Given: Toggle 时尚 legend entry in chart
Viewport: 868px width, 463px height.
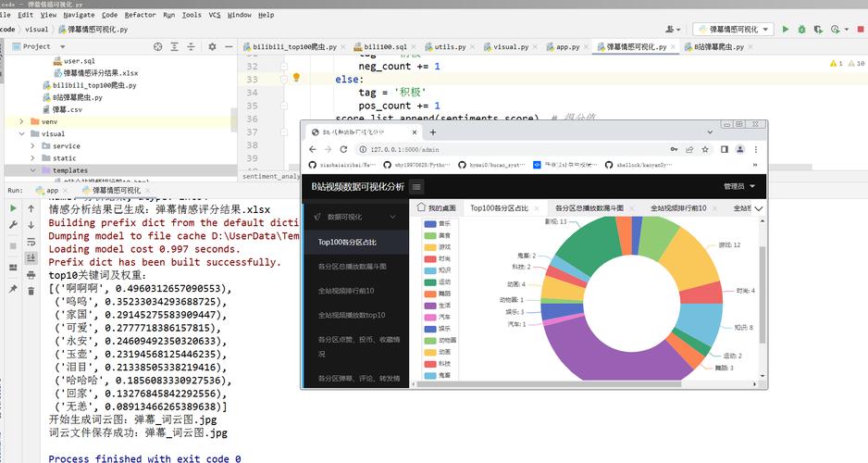Looking at the screenshot, I should click(438, 258).
